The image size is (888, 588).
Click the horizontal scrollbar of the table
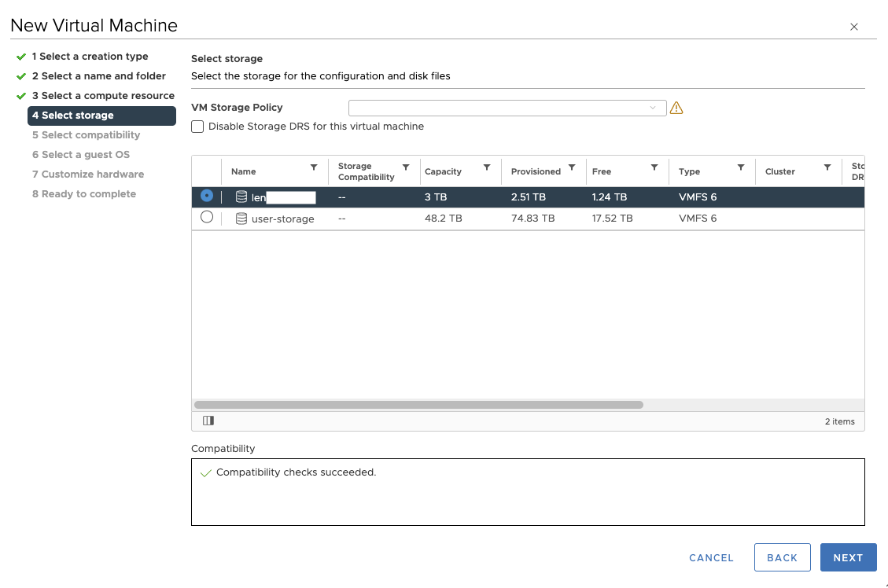coord(418,405)
